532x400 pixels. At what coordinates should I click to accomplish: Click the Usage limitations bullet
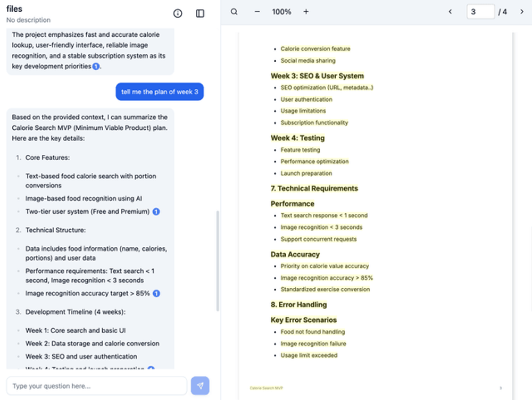click(303, 111)
